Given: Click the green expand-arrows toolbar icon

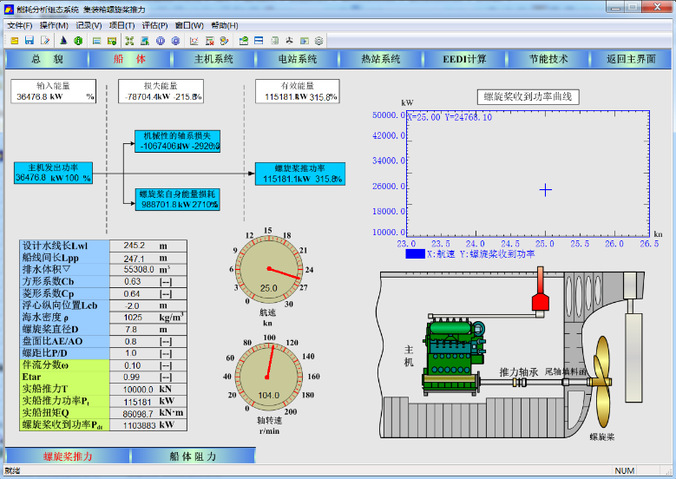Looking at the screenshot, I should (x=129, y=40).
